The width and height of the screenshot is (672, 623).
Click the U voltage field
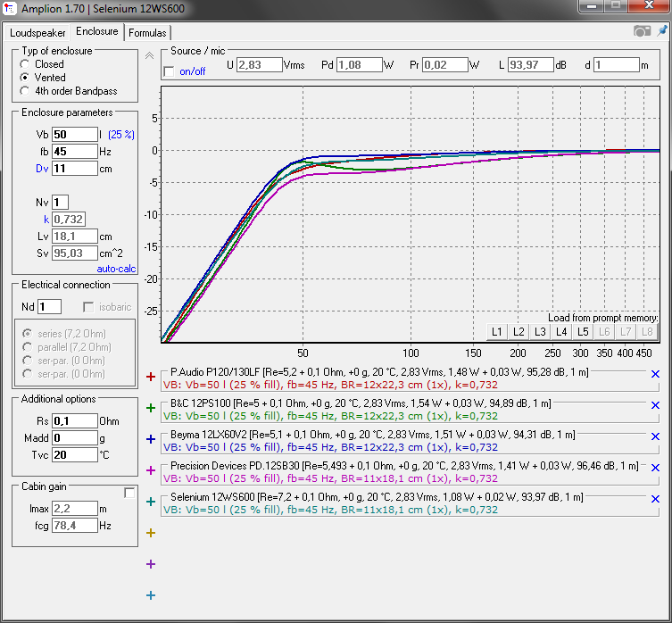(260, 65)
